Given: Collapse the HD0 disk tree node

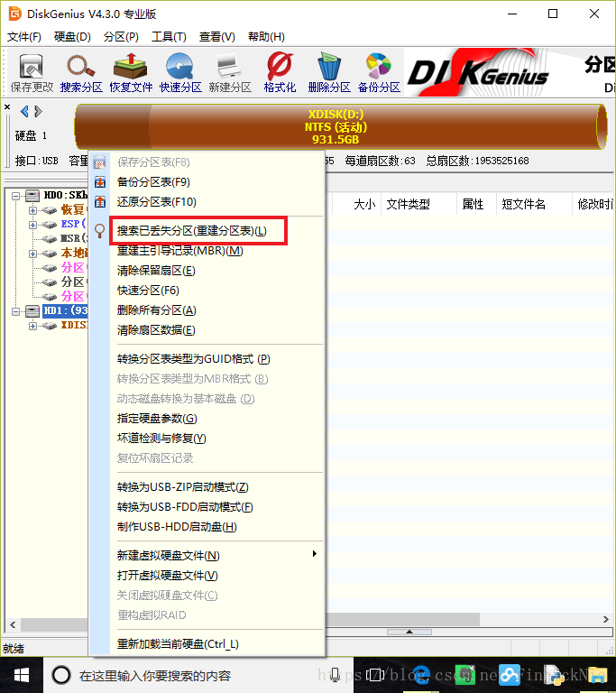Looking at the screenshot, I should pos(16,196).
